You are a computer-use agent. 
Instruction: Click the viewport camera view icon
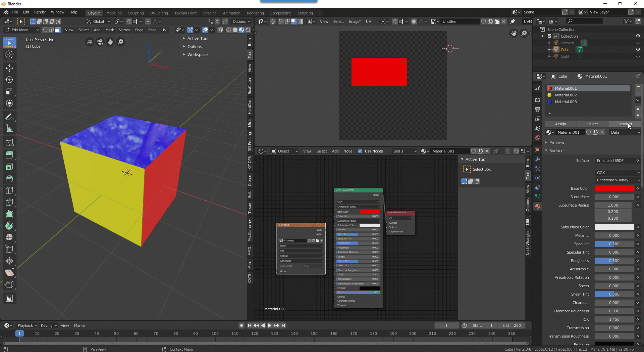(x=100, y=42)
